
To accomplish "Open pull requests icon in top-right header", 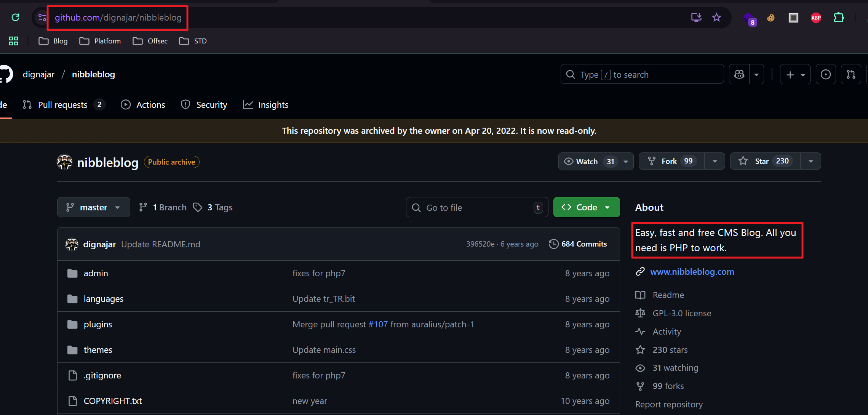I will [x=851, y=74].
